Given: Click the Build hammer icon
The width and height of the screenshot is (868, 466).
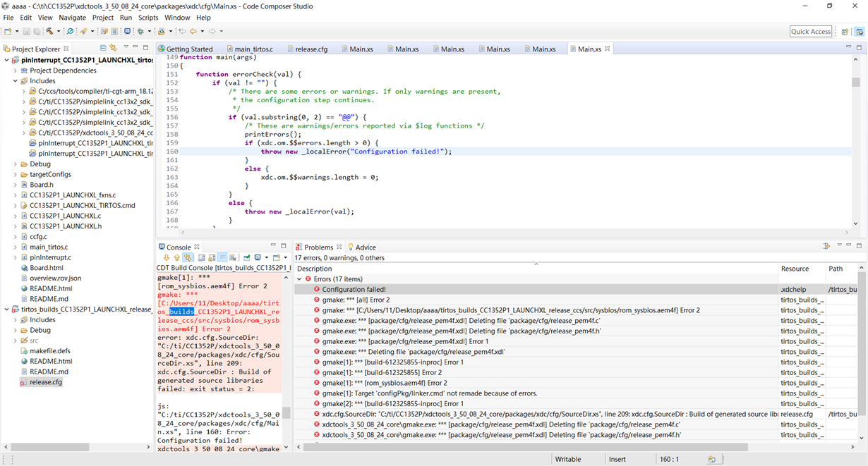Looking at the screenshot, I should point(49,32).
